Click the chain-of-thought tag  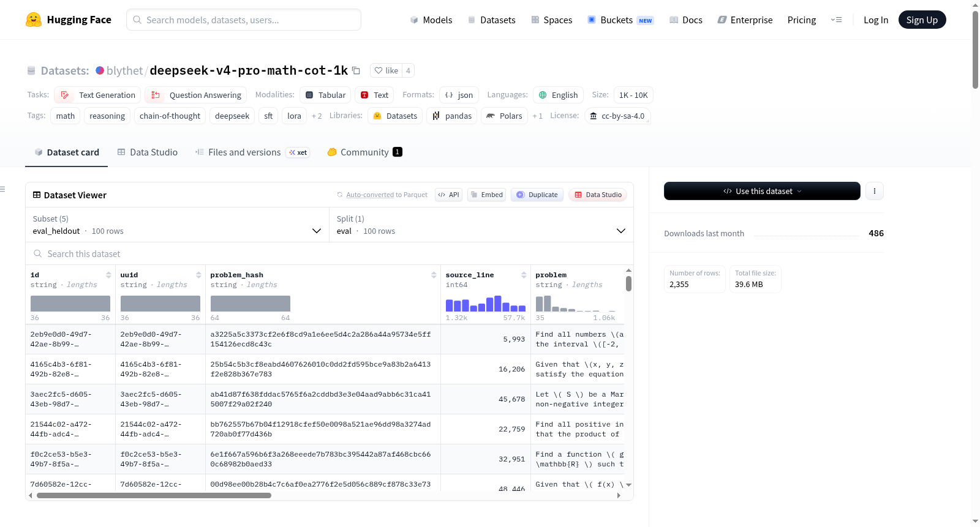click(170, 116)
